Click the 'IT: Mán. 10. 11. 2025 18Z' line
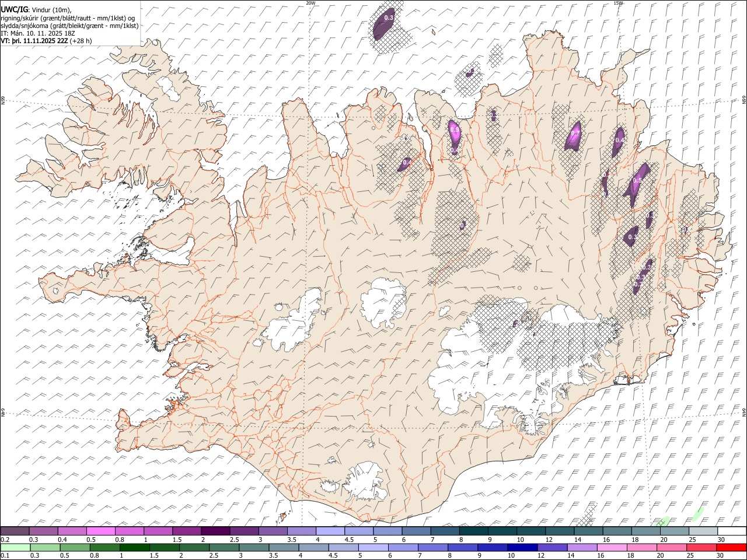Image resolution: width=747 pixels, height=560 pixels. coord(38,33)
